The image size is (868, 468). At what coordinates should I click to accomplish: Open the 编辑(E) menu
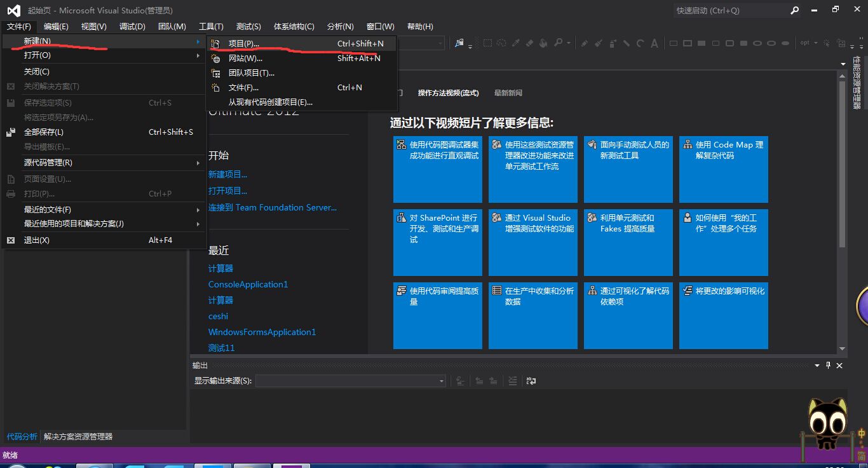point(56,27)
